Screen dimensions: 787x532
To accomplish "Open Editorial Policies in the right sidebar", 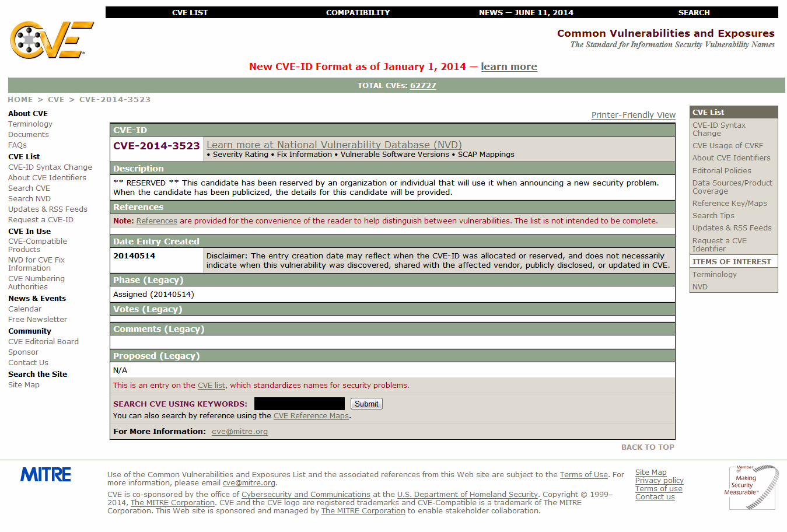I will click(722, 170).
